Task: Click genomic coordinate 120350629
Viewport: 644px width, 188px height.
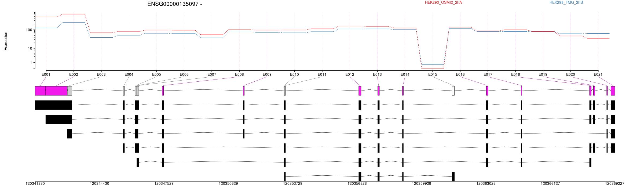Action: click(228, 184)
